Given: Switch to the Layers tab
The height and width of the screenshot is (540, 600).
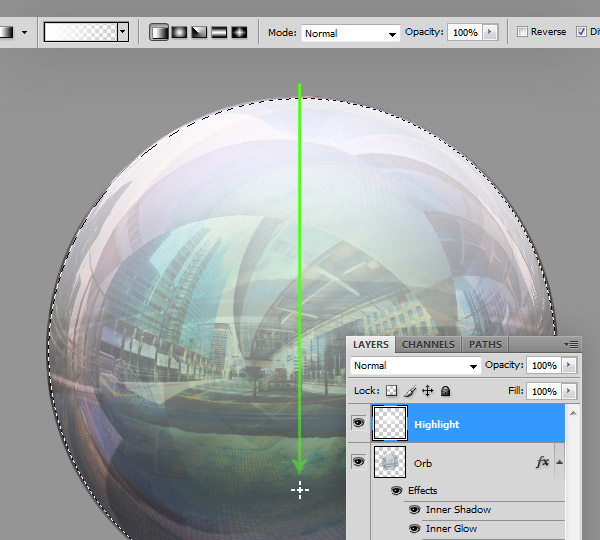Looking at the screenshot, I should [x=371, y=344].
